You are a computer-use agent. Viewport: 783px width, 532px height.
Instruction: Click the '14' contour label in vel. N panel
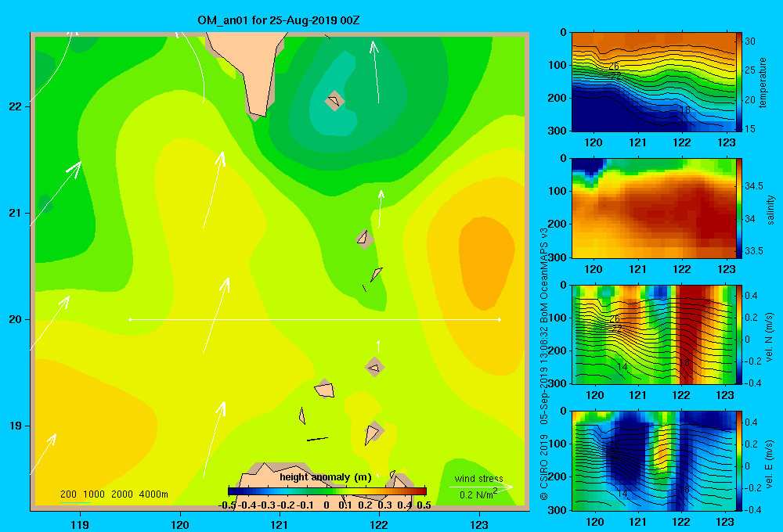click(x=622, y=367)
